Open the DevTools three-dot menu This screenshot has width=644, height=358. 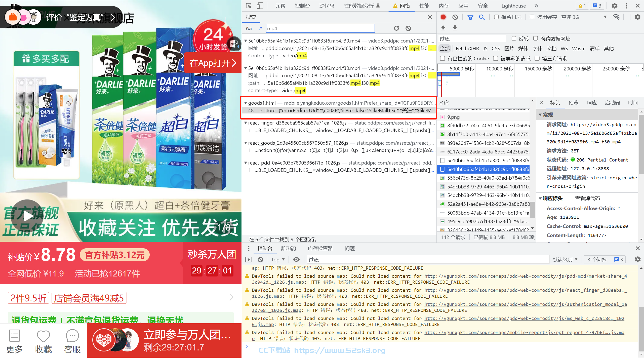(x=626, y=6)
